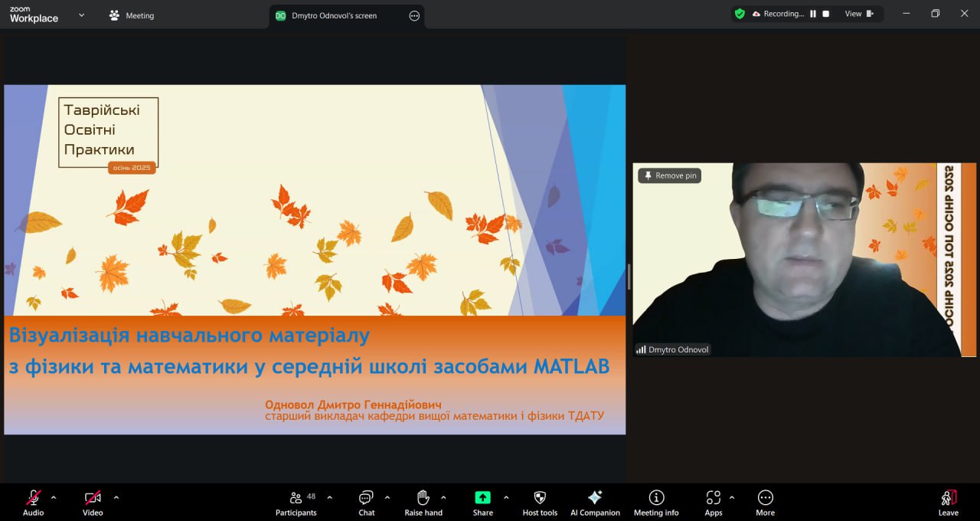Image resolution: width=980 pixels, height=521 pixels.
Task: Open the More options menu
Action: coord(765,503)
